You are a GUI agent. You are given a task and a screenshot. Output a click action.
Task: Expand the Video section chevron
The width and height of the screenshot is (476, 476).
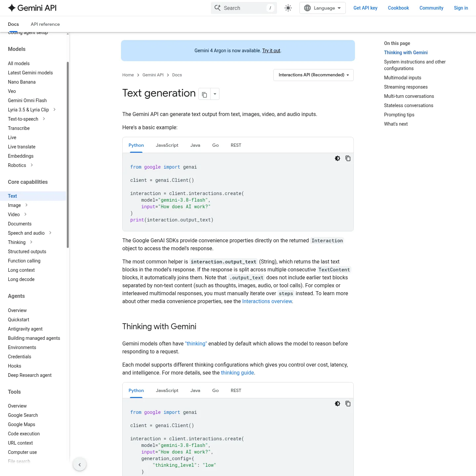coord(25,215)
